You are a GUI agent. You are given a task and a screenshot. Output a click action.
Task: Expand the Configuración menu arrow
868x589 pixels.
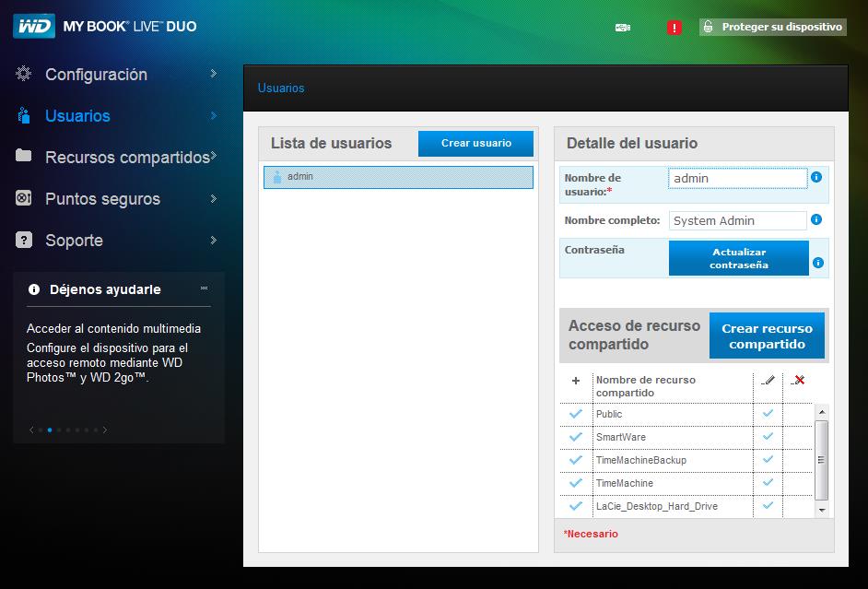coord(213,74)
